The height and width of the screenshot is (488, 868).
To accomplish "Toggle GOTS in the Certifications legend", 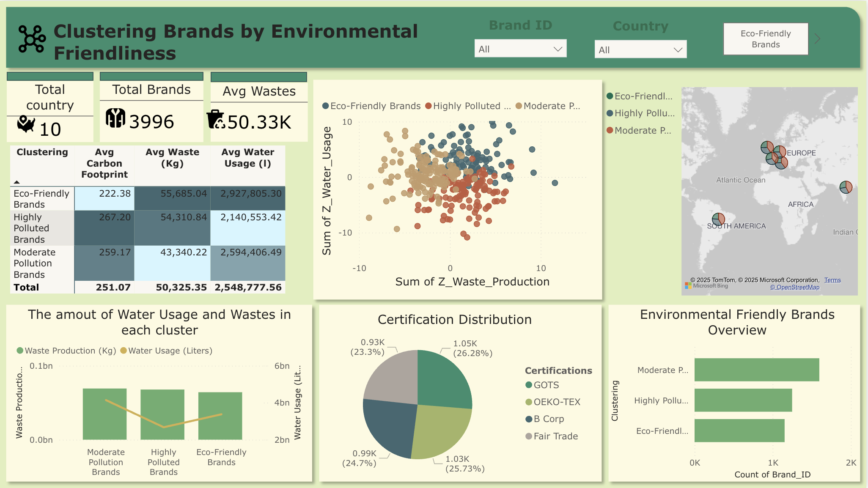I will [x=546, y=385].
